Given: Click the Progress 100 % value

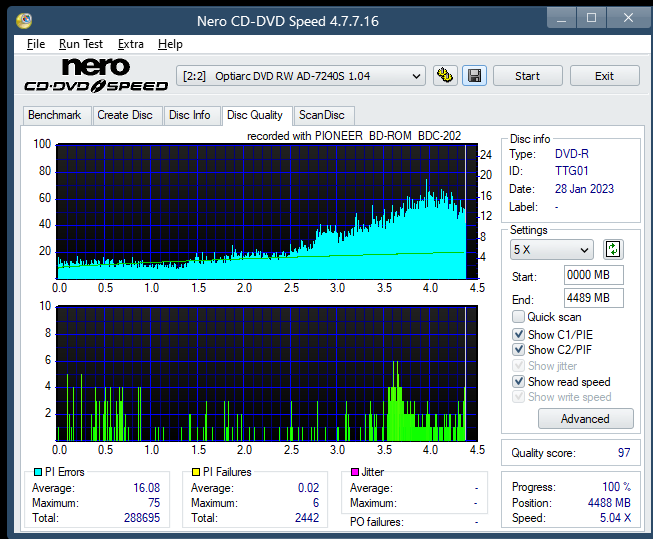Looking at the screenshot, I should click(616, 487).
